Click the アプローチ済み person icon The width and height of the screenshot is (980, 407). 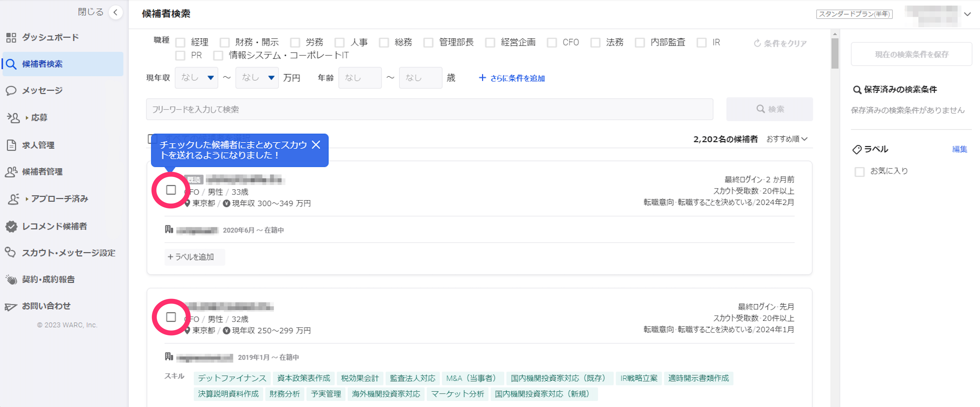coord(13,199)
